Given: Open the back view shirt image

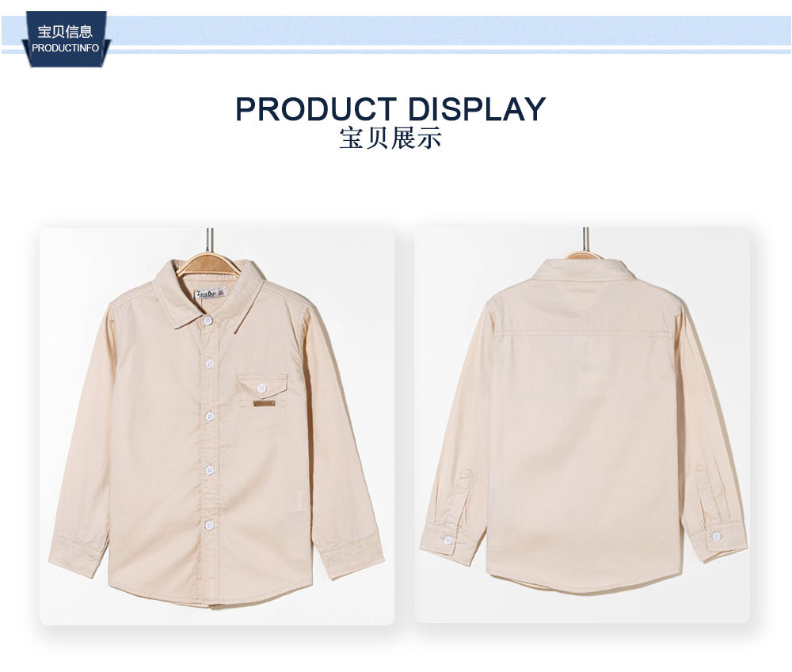Looking at the screenshot, I should (582, 424).
